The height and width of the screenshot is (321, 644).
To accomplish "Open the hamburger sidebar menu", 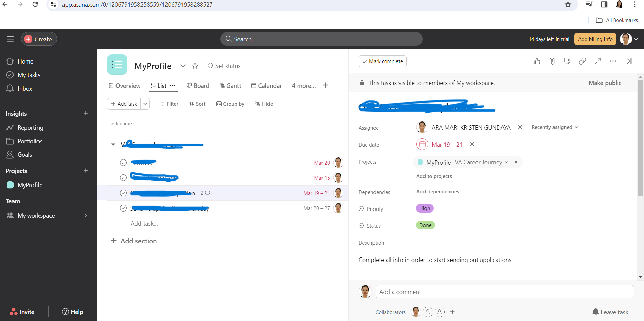I will tap(10, 39).
